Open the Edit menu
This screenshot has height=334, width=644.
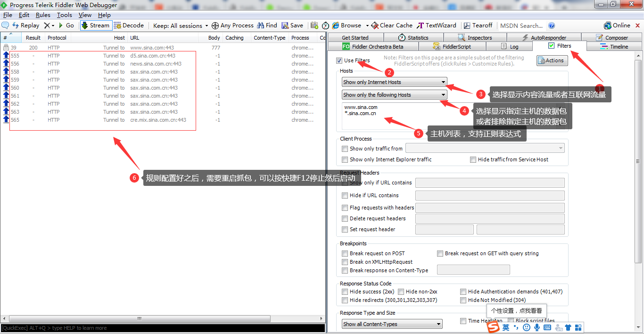[24, 15]
